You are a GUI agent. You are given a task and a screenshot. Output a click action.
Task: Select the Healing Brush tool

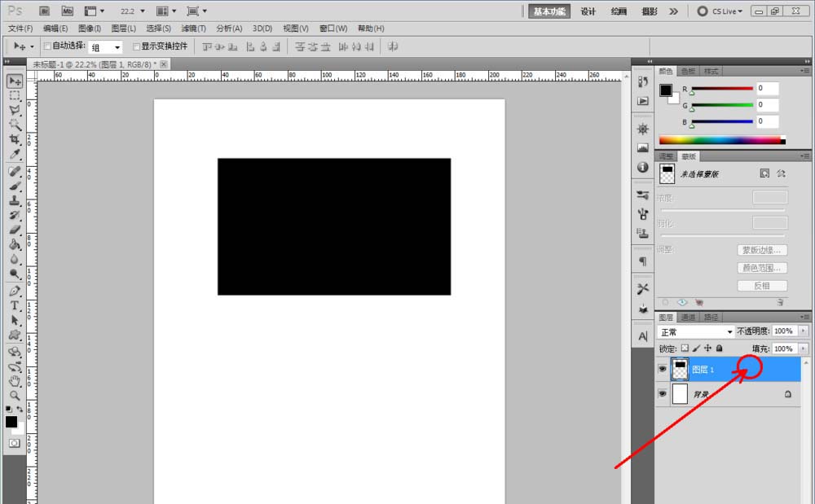click(x=15, y=171)
